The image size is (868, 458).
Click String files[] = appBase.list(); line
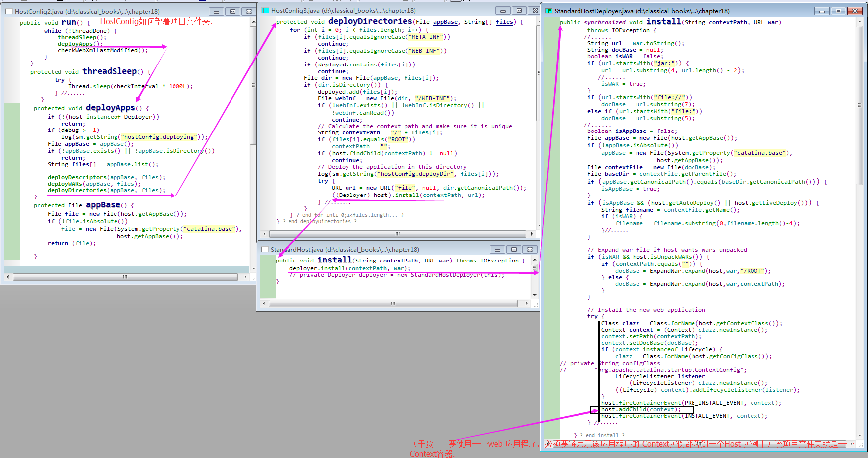[103, 164]
